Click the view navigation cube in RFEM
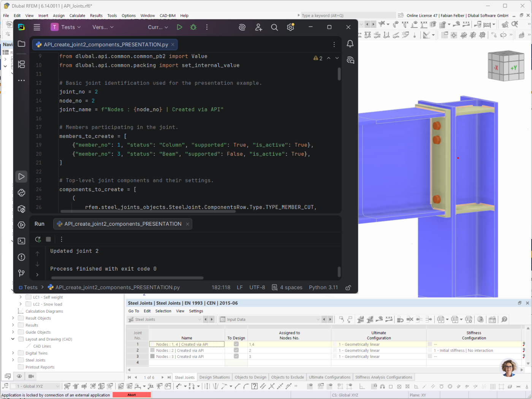 click(x=506, y=66)
